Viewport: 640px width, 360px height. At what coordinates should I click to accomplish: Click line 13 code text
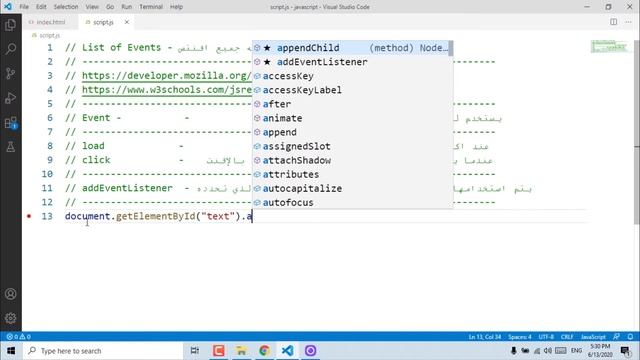pyautogui.click(x=158, y=216)
